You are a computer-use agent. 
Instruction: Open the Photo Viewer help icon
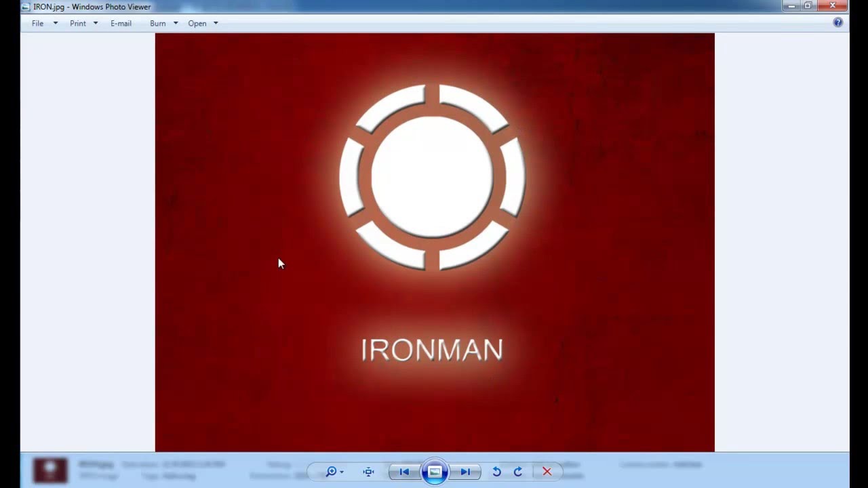[838, 22]
